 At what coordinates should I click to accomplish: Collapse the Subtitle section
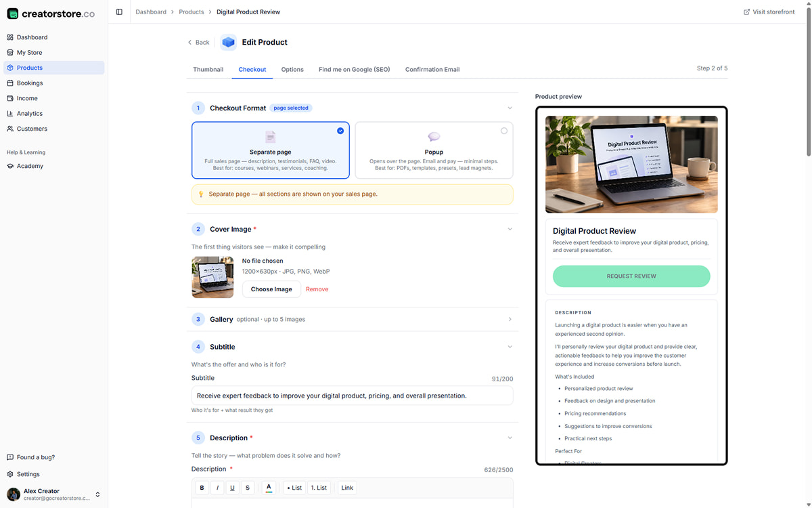[x=510, y=347]
